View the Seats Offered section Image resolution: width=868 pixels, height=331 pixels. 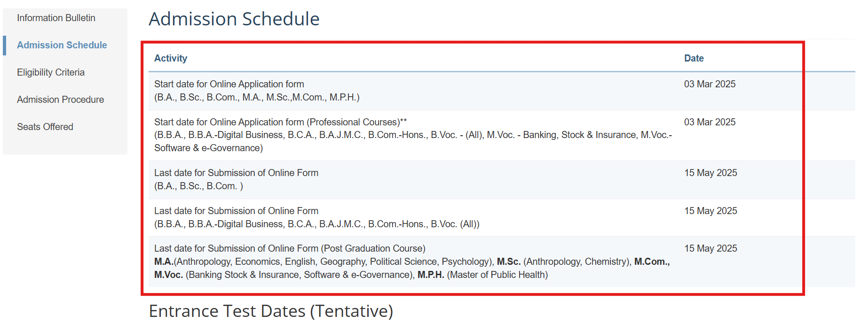pos(45,127)
